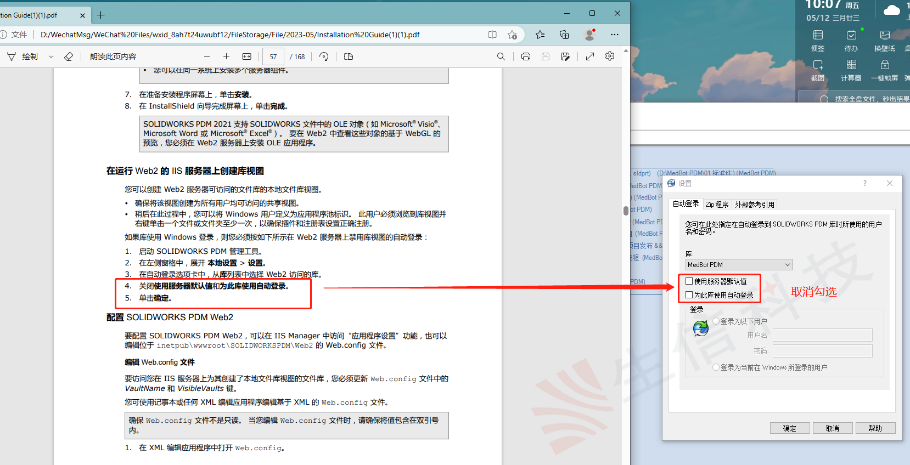Open the 便签 notes widget
910x465 pixels.
coord(818,41)
